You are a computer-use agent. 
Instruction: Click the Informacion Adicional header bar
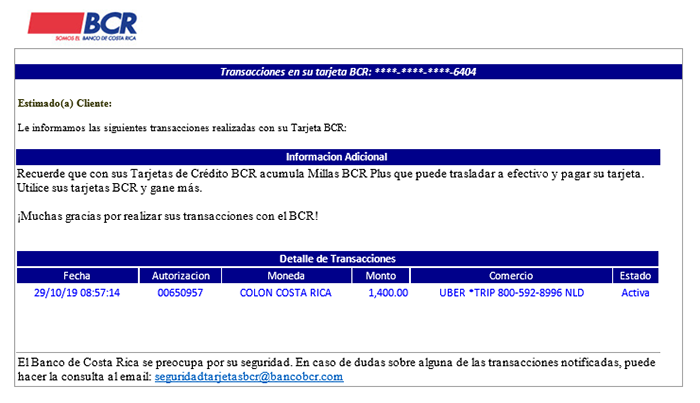click(338, 157)
